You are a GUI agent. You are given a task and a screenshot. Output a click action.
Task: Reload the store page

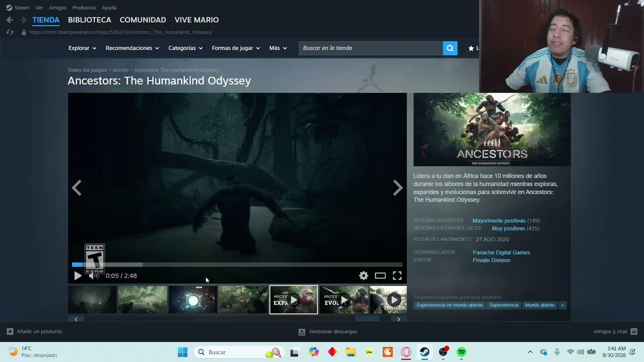click(x=10, y=32)
